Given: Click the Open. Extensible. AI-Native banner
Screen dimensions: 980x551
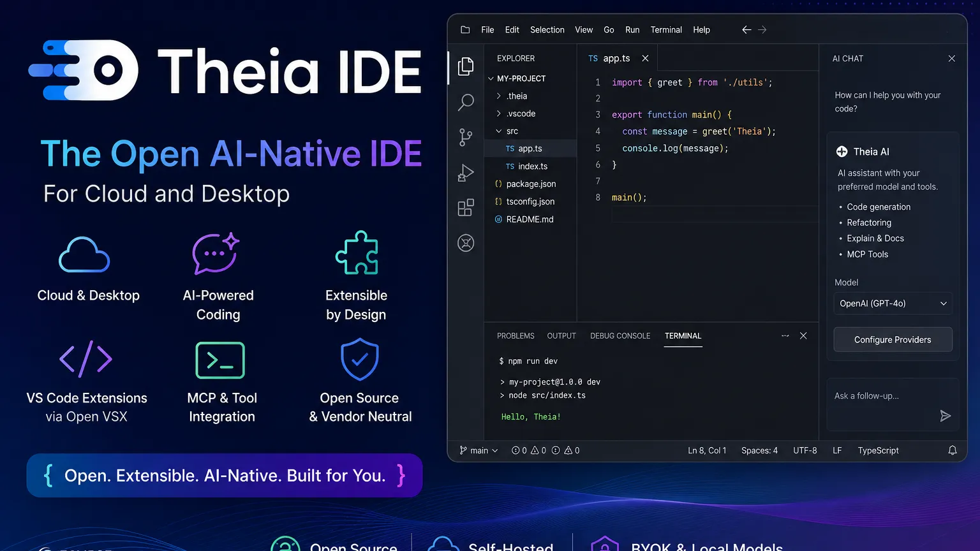Looking at the screenshot, I should tap(225, 475).
